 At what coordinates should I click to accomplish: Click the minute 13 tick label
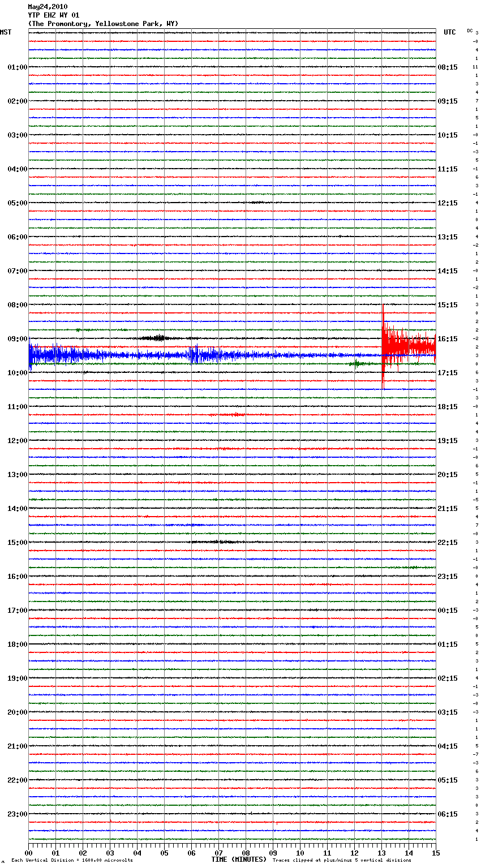381,853
